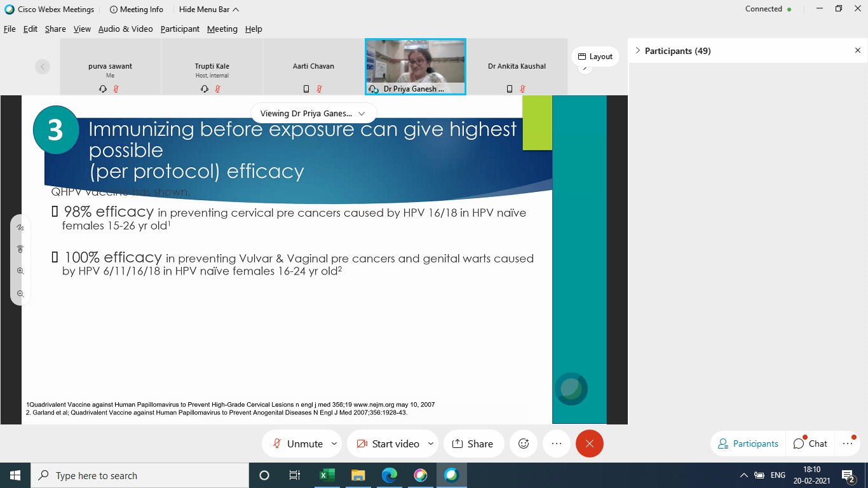Open video options arrow beside Start video
Viewport: 868px width, 488px height.
tap(431, 444)
